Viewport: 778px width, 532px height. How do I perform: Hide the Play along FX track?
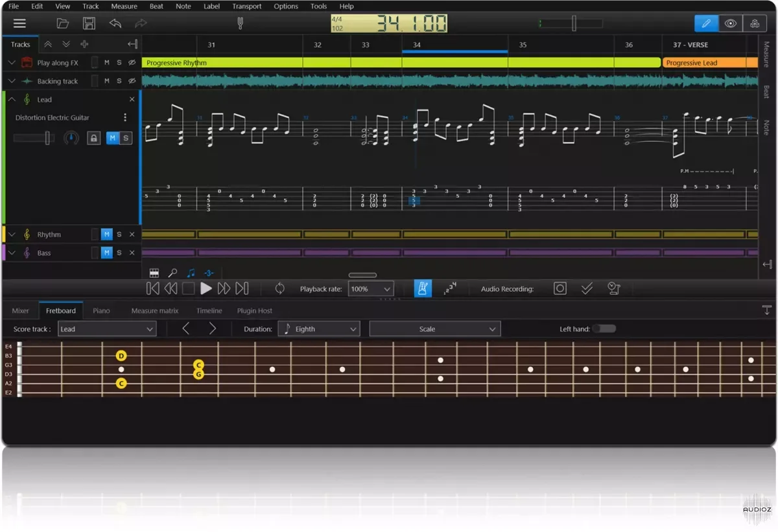click(132, 63)
